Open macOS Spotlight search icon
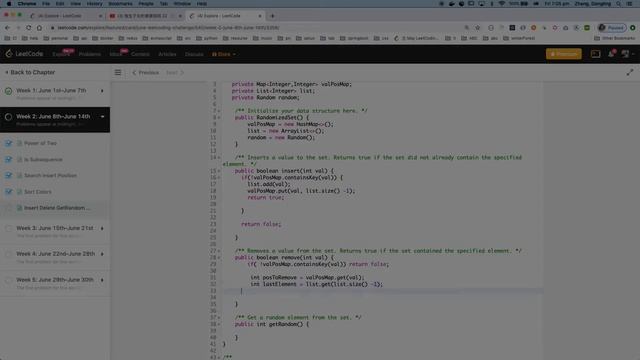The height and width of the screenshot is (360, 640). tap(619, 4)
